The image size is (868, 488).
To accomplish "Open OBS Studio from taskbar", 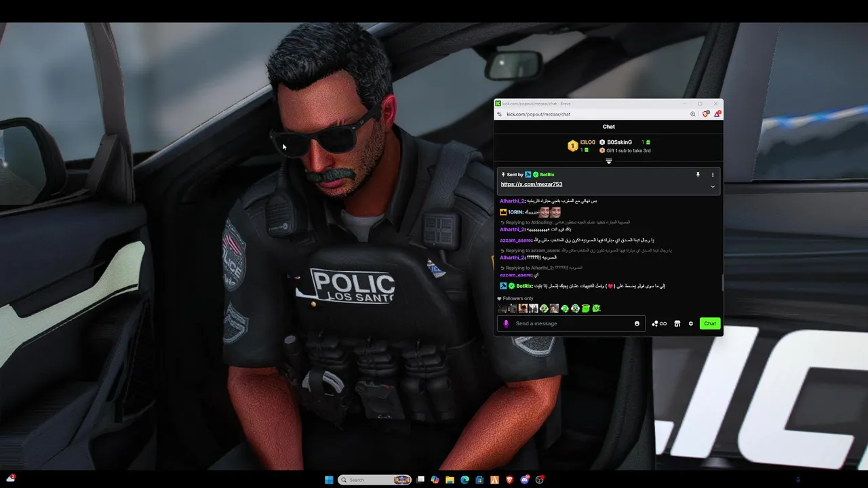I will (x=540, y=480).
